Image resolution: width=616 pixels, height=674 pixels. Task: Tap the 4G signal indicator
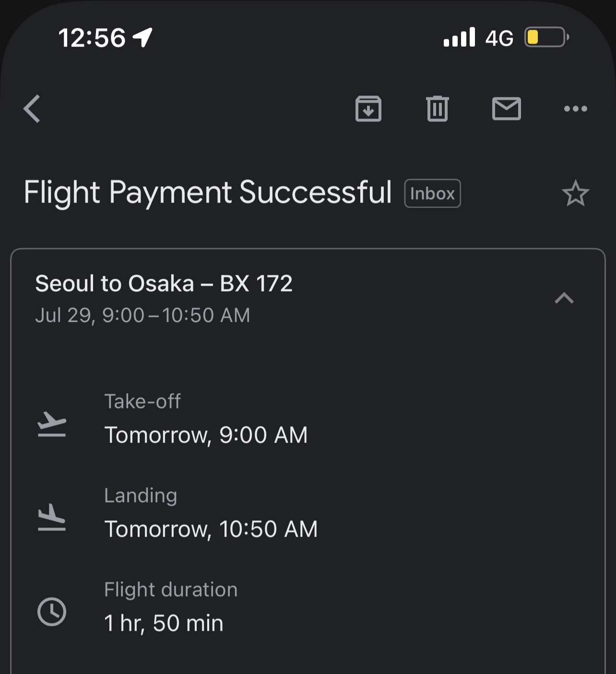pos(499,38)
